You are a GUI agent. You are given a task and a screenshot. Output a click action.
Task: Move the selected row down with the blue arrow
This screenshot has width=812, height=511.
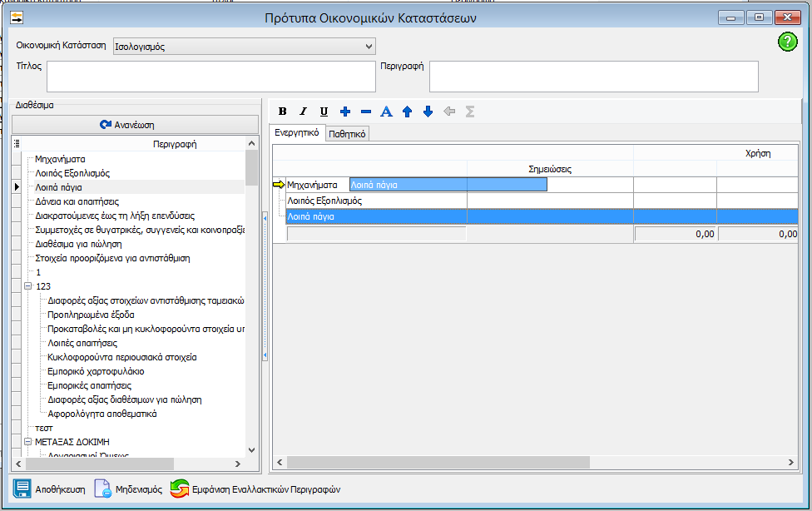tap(428, 112)
